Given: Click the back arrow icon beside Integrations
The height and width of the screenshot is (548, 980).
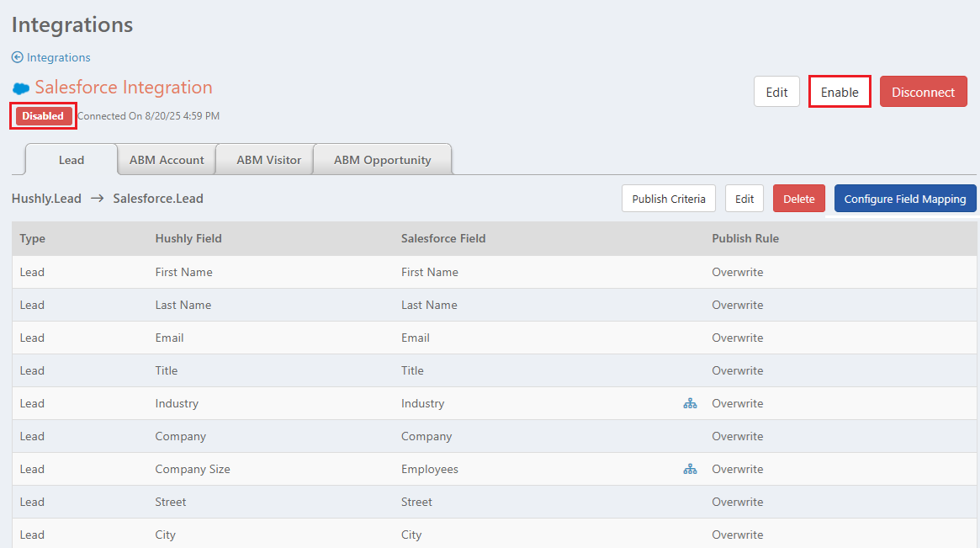Looking at the screenshot, I should [x=18, y=57].
